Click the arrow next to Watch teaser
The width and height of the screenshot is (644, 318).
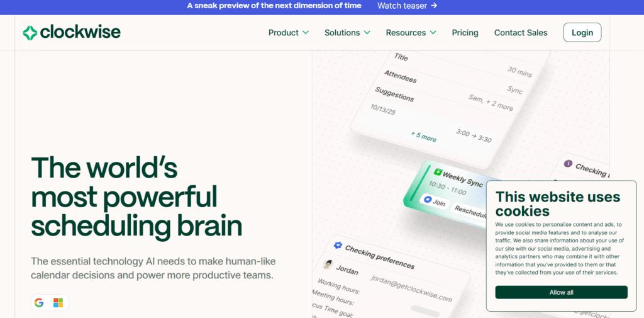[x=434, y=6]
